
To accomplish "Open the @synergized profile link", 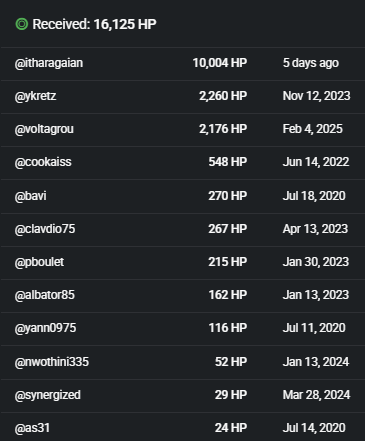I will (x=48, y=395).
